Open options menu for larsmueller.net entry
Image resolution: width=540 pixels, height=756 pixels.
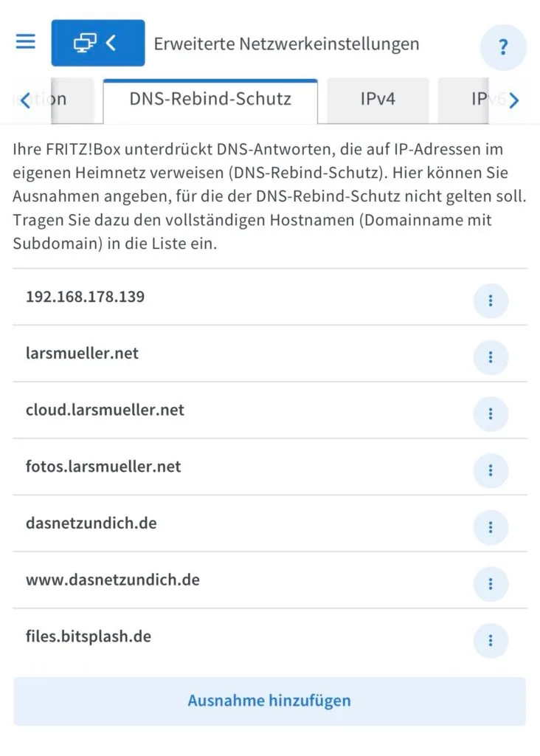coord(491,357)
